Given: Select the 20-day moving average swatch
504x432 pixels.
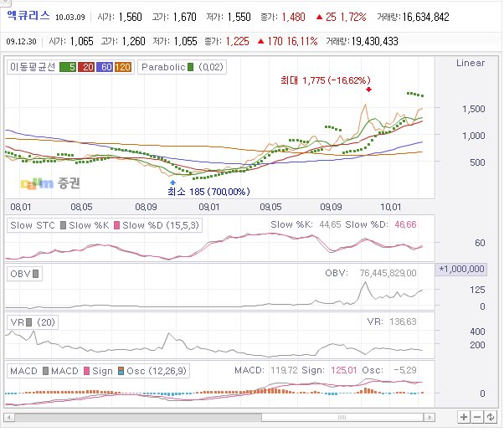Looking at the screenshot, I should click(86, 67).
